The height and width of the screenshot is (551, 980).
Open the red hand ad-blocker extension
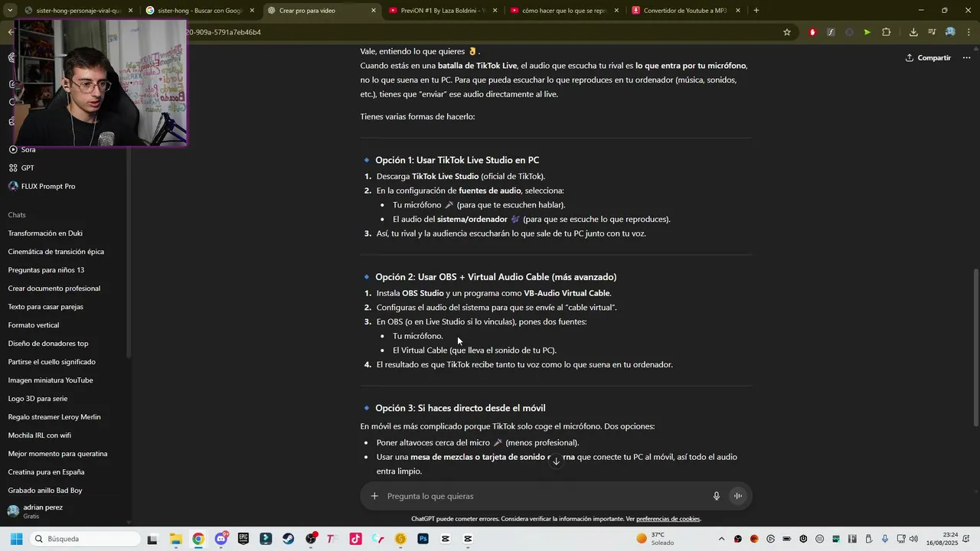pos(812,32)
